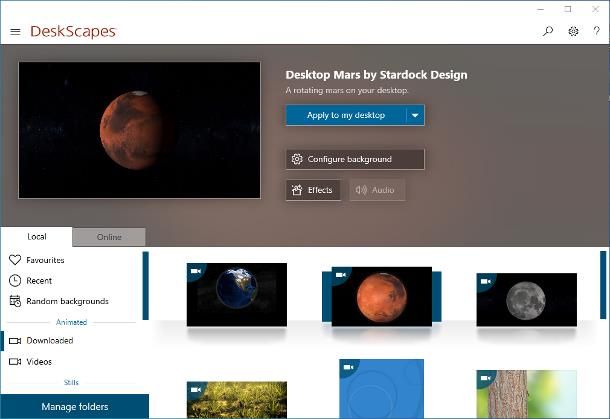Click the thumbnail gallery scrollbar
Image resolution: width=610 pixels, height=419 pixels.
click(x=603, y=285)
